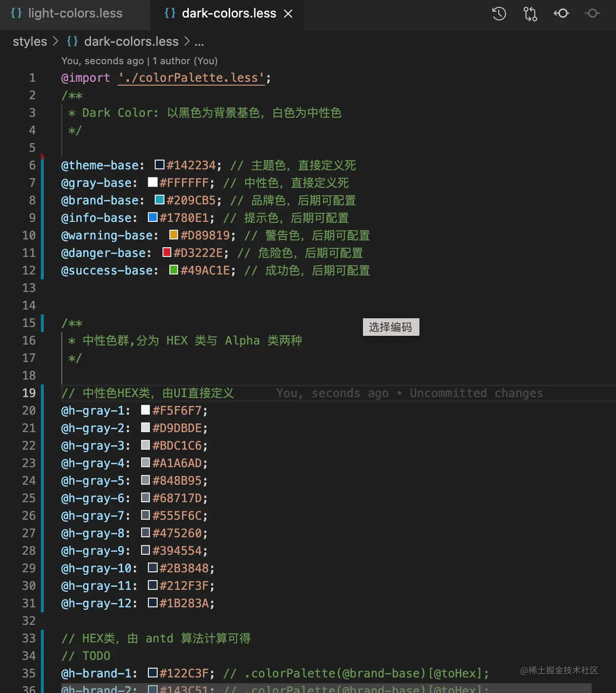Viewport: 616px width, 693px height.
Task: Click the {} icon on dark-colors.less tab
Action: click(169, 13)
